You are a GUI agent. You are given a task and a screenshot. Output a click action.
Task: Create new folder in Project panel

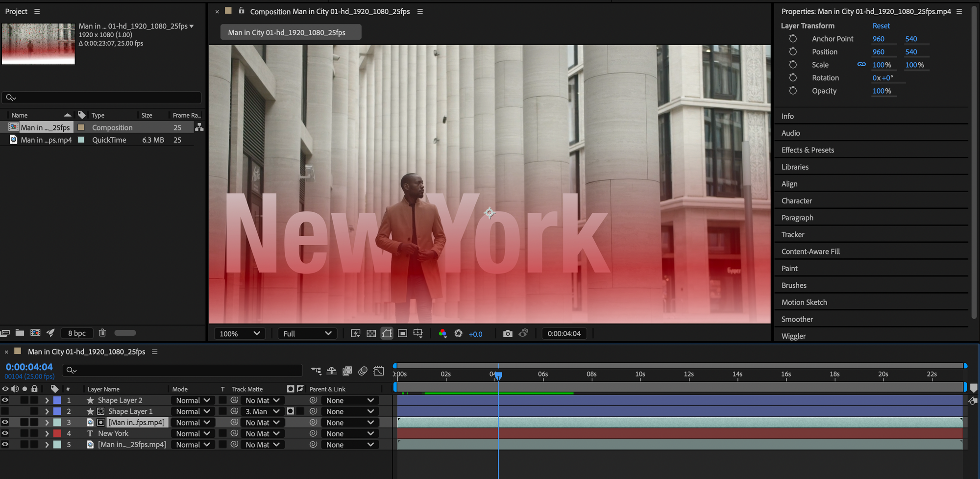pyautogui.click(x=20, y=333)
